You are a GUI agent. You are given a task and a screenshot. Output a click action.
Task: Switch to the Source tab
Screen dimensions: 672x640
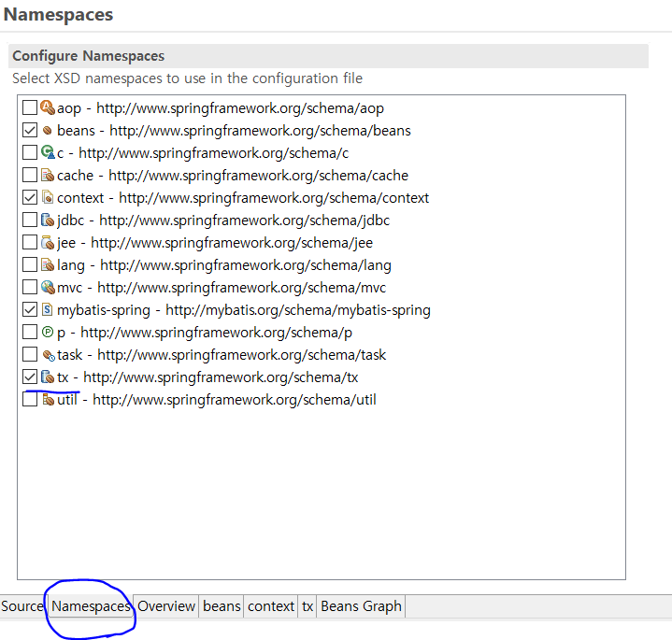tap(22, 606)
